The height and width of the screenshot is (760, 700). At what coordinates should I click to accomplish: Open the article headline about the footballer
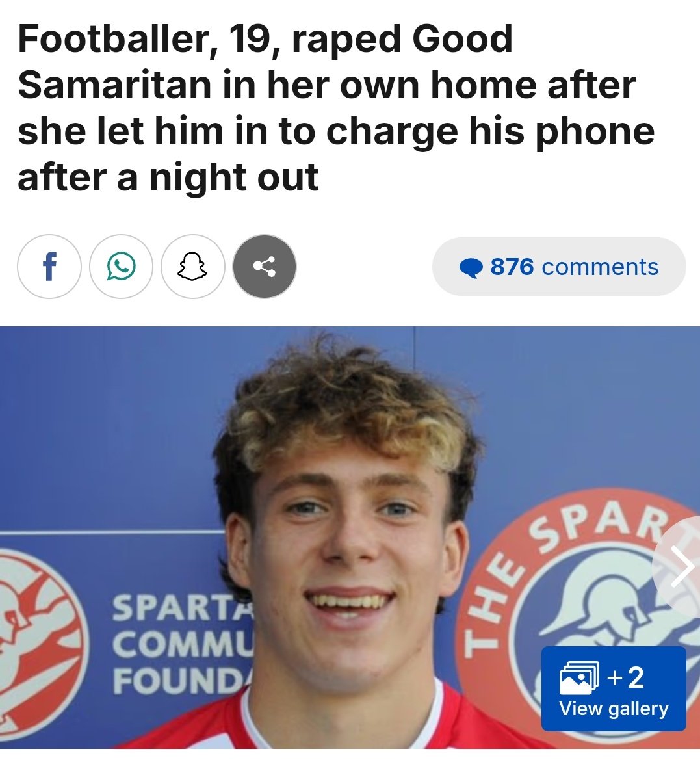336,108
